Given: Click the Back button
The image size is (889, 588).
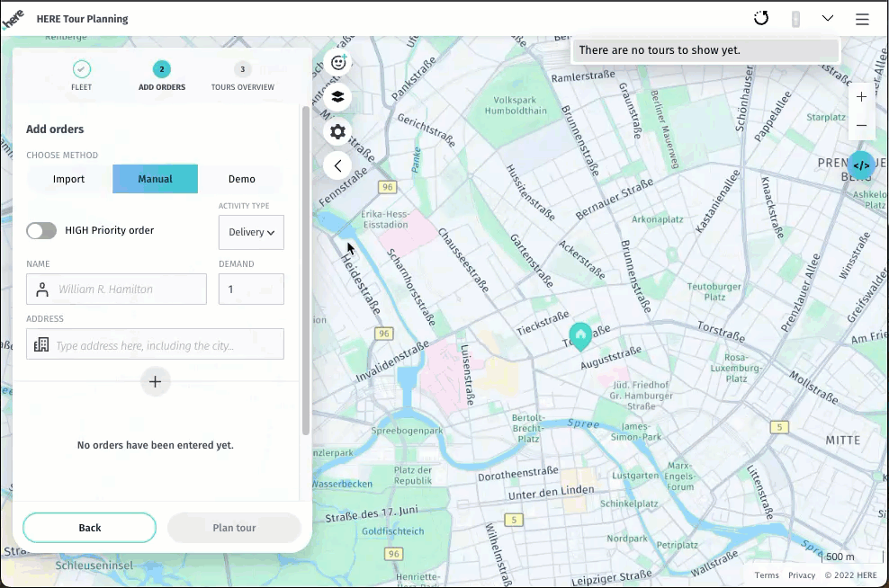Looking at the screenshot, I should click(x=90, y=528).
